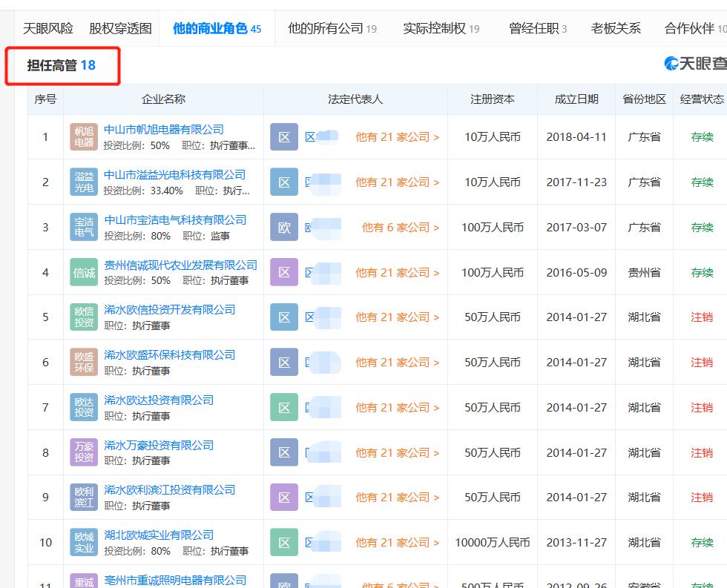
Task: Click the 帆旭电器 company logo icon
Action: click(x=84, y=136)
